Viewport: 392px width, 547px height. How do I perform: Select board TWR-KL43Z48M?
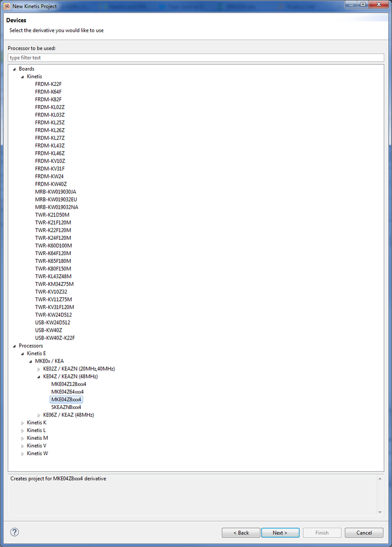[x=53, y=276]
